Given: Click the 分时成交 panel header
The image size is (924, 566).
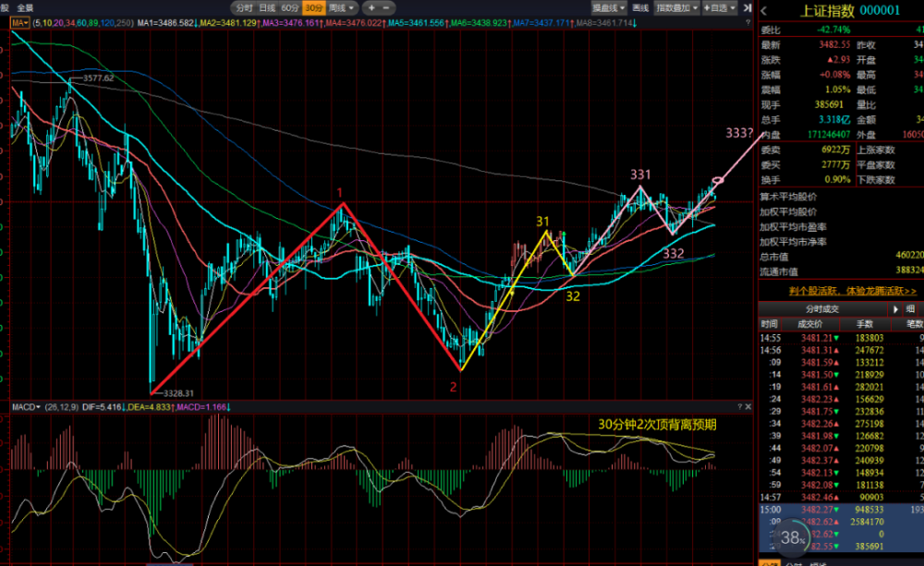Looking at the screenshot, I should tap(822, 309).
